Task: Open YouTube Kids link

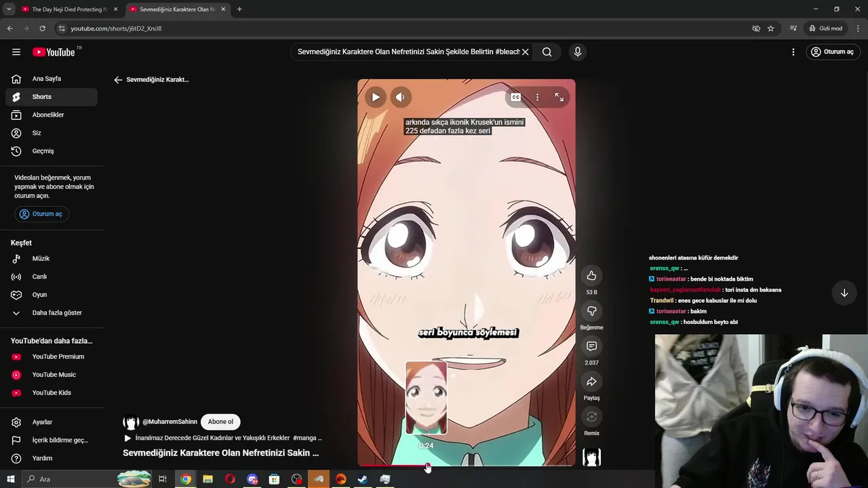Action: [x=52, y=392]
